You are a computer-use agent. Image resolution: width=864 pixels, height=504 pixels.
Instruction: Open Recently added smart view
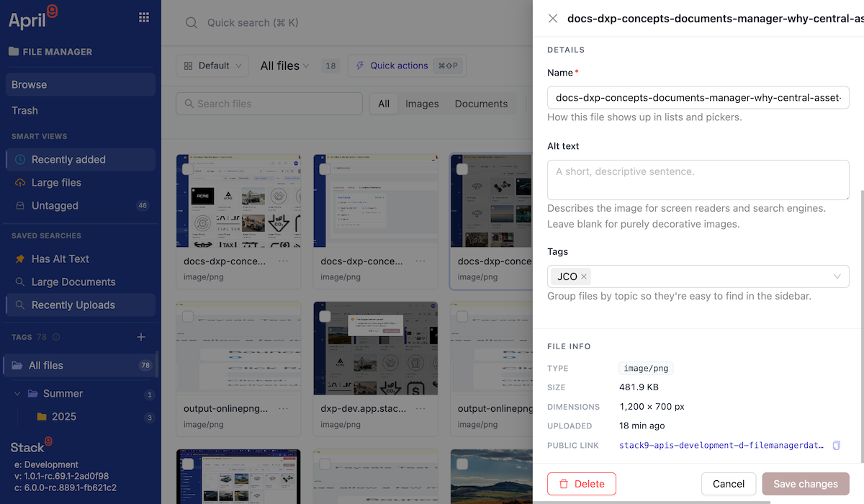point(81,159)
